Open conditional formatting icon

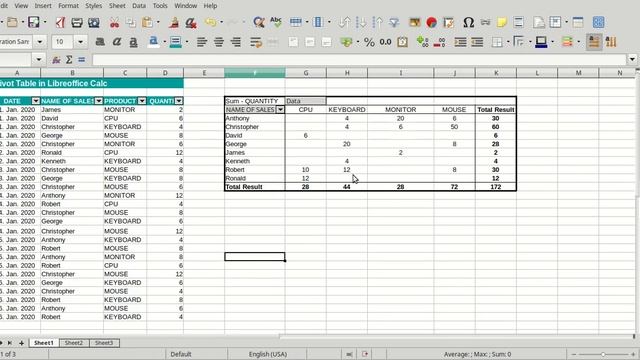[x=567, y=42]
